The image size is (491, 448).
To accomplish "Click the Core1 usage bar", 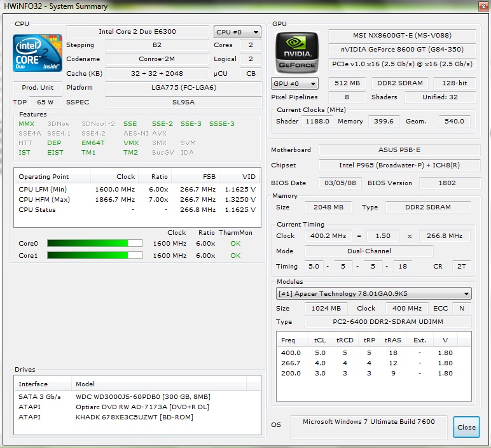I will [96, 255].
